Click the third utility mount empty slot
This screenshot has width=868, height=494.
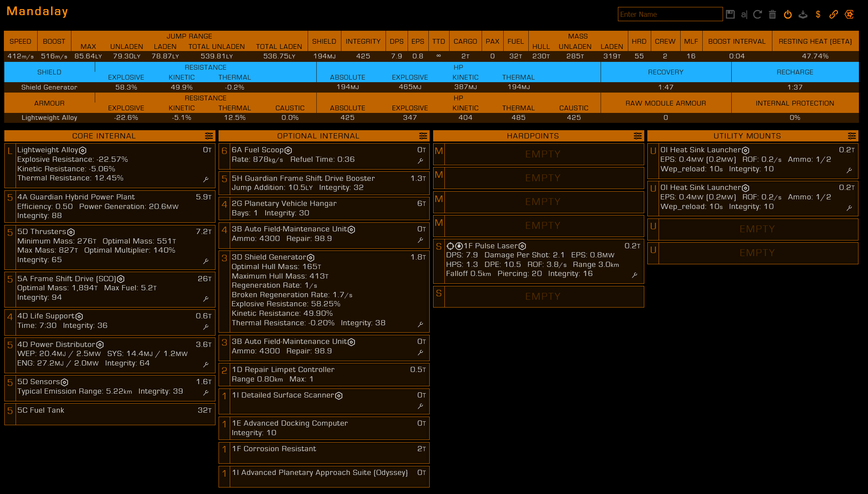click(753, 229)
